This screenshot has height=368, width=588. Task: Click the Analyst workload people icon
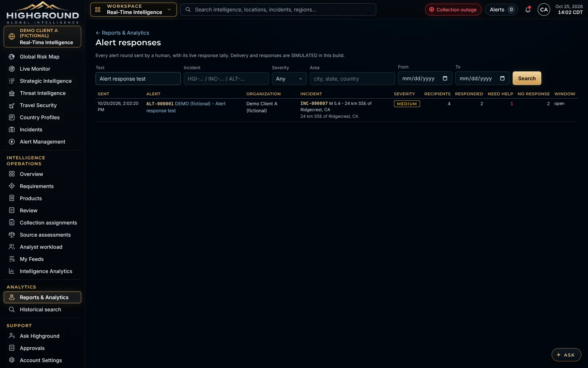[12, 247]
